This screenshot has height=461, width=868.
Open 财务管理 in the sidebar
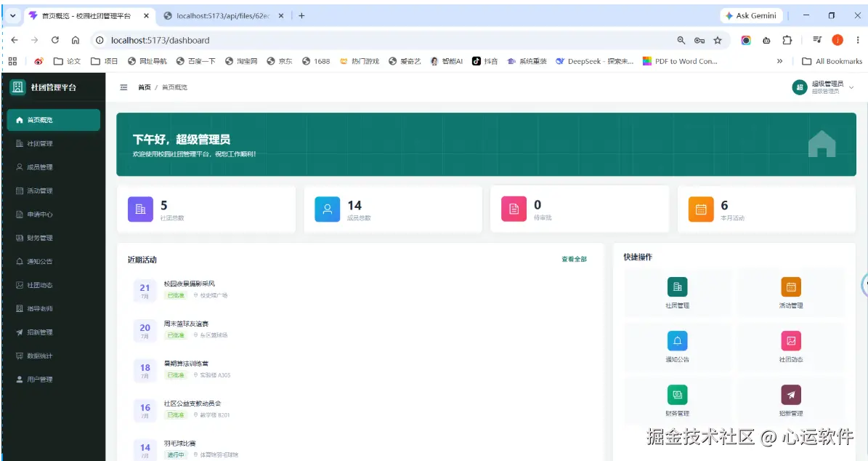54,238
